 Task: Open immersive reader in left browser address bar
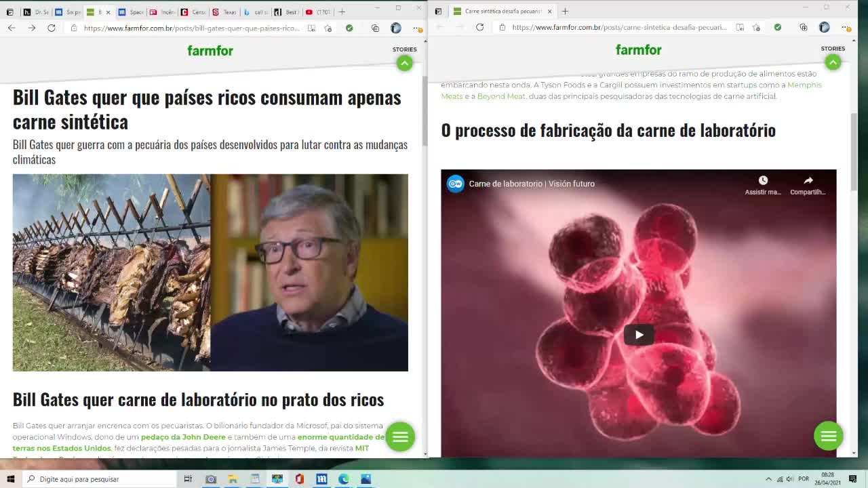(x=311, y=28)
